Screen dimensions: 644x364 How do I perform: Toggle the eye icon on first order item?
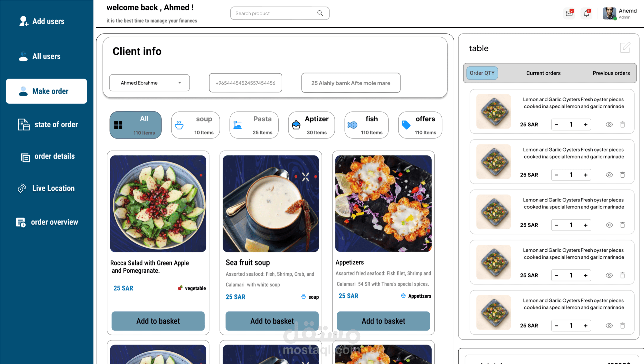tap(609, 124)
